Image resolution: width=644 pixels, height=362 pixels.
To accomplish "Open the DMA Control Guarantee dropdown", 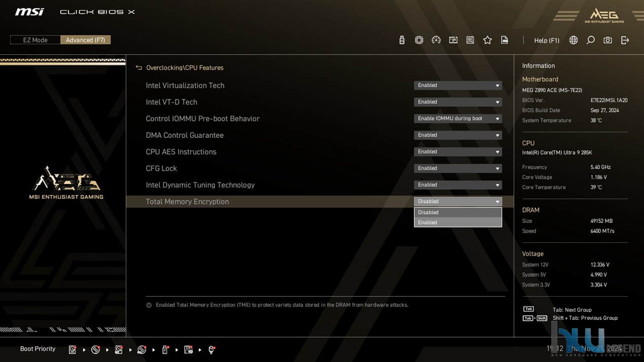I will tap(458, 135).
